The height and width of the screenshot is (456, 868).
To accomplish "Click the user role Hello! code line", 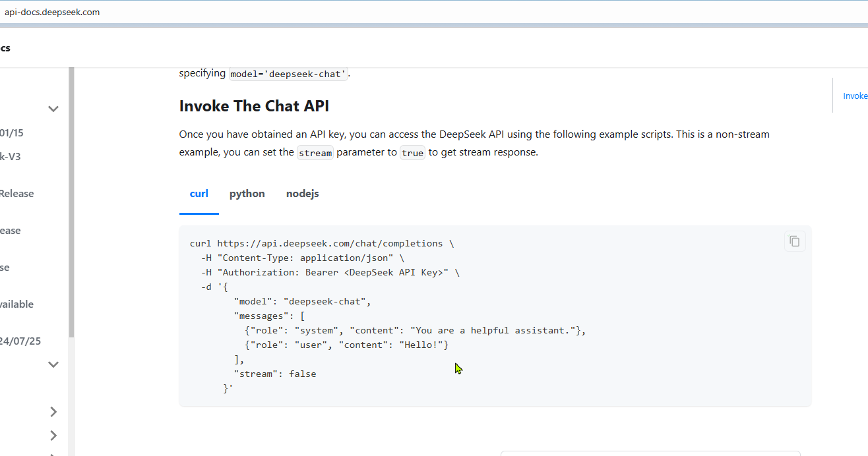I will click(347, 345).
